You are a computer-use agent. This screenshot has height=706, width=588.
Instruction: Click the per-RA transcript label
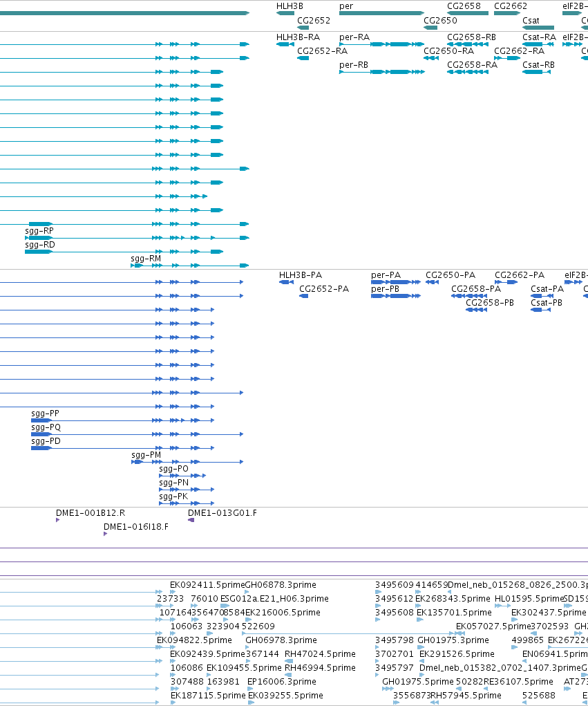coord(354,37)
